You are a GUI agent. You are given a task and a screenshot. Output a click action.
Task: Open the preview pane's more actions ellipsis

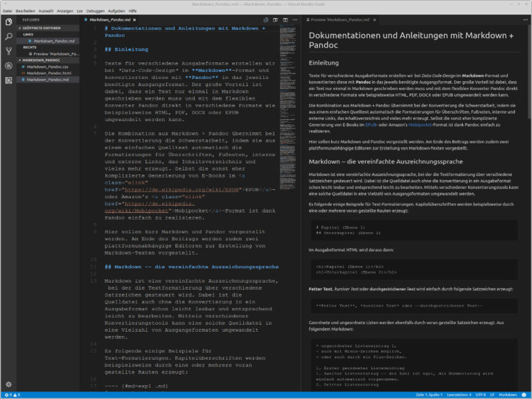click(x=526, y=20)
